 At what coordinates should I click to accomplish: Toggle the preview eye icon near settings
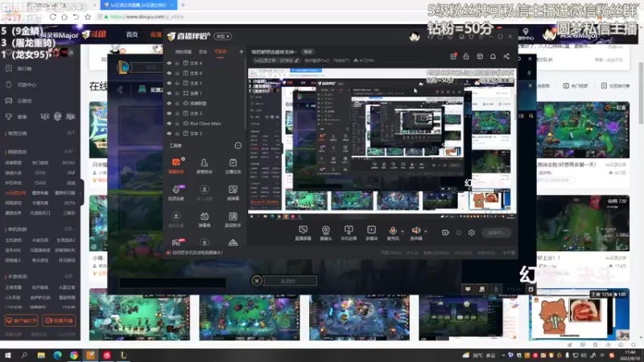[x=459, y=232]
